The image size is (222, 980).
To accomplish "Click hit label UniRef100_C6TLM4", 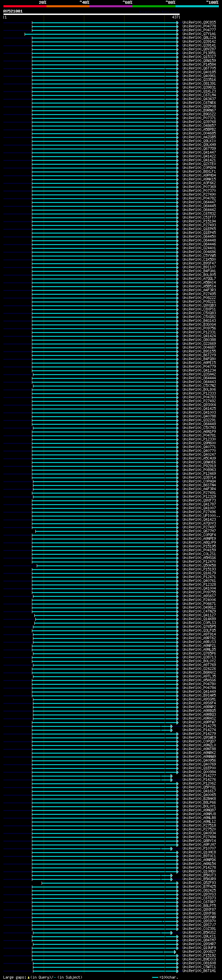I will [199, 95].
